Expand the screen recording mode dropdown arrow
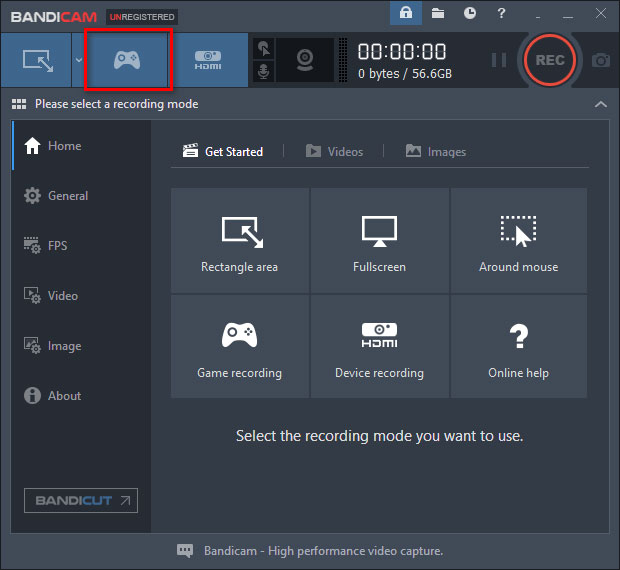 pyautogui.click(x=78, y=60)
